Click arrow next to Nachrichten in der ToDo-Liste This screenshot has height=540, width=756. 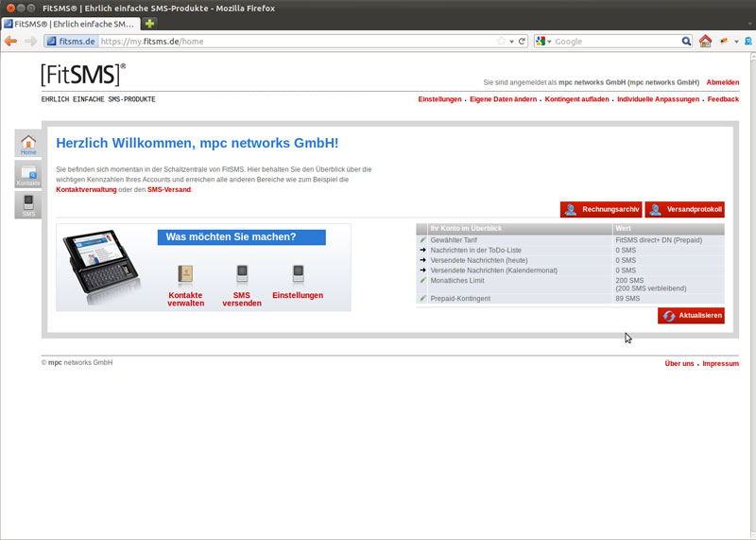tap(422, 250)
